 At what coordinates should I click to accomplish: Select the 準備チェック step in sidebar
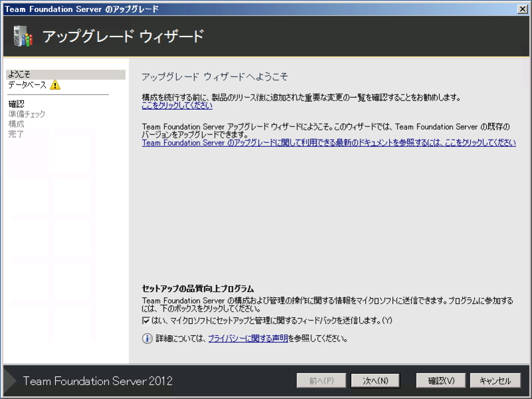27,114
